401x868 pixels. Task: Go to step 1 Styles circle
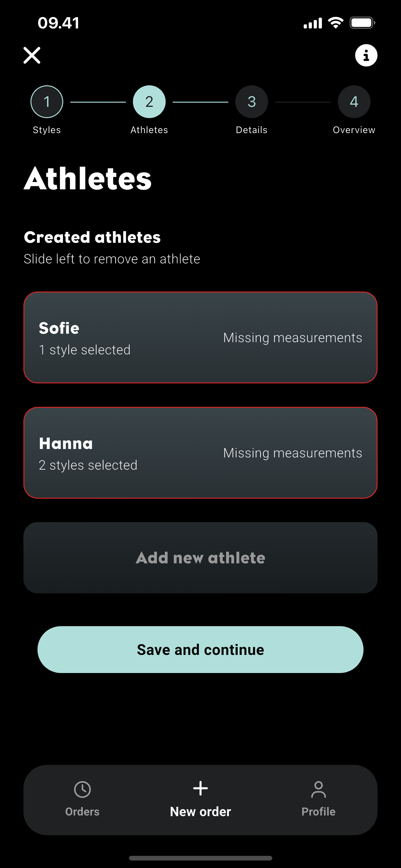coord(47,102)
